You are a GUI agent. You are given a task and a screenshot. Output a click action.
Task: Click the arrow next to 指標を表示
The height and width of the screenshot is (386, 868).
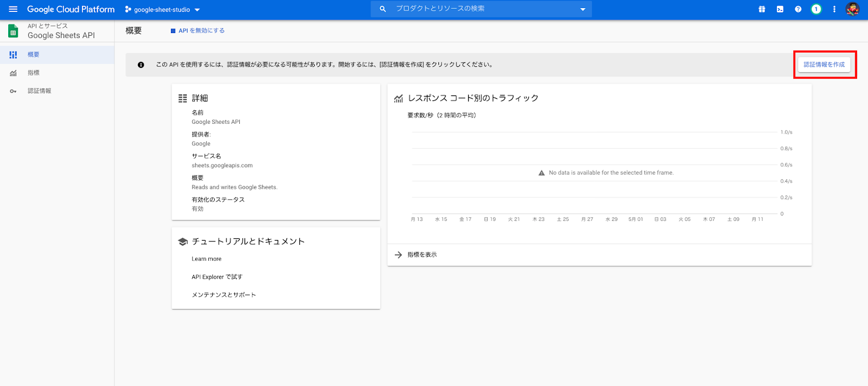tap(398, 255)
